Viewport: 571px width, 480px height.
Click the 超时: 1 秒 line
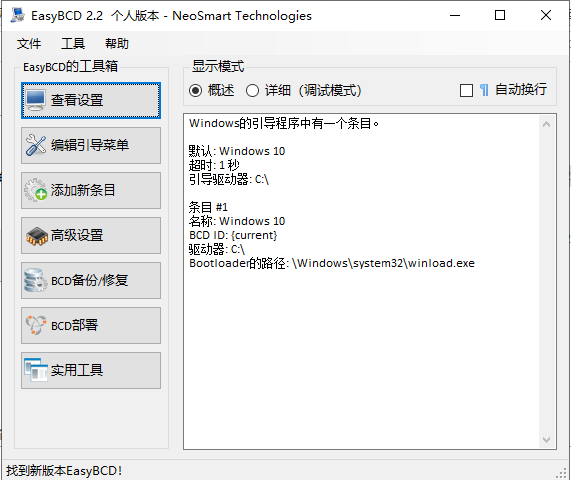(214, 165)
